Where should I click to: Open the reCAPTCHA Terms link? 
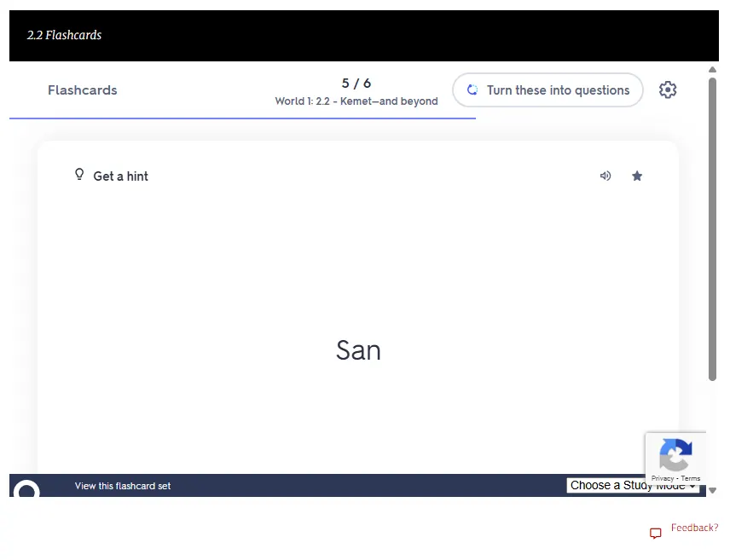[691, 479]
